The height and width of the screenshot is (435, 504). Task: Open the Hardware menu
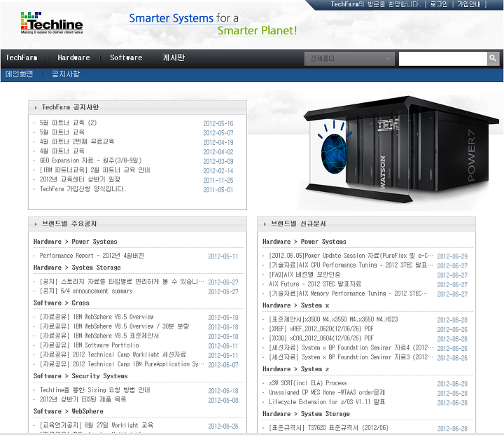73,58
